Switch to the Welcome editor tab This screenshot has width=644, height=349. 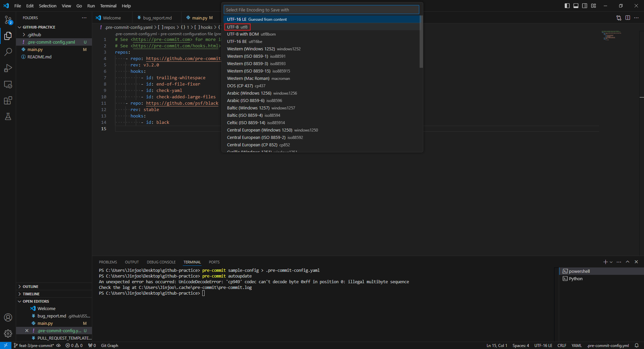click(x=112, y=18)
